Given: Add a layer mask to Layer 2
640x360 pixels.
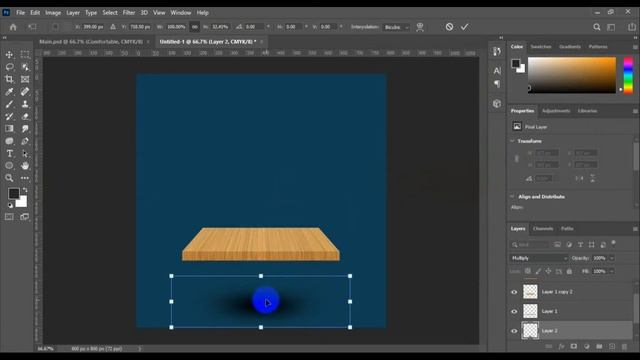Looking at the screenshot, I should tap(573, 347).
